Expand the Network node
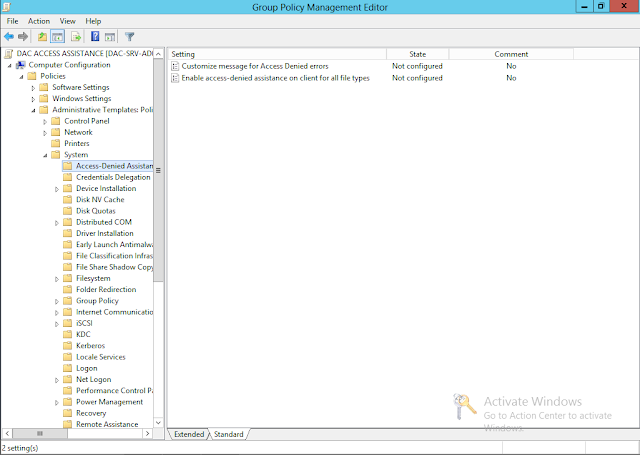Screen dimensions: 640x455 (x=45, y=133)
